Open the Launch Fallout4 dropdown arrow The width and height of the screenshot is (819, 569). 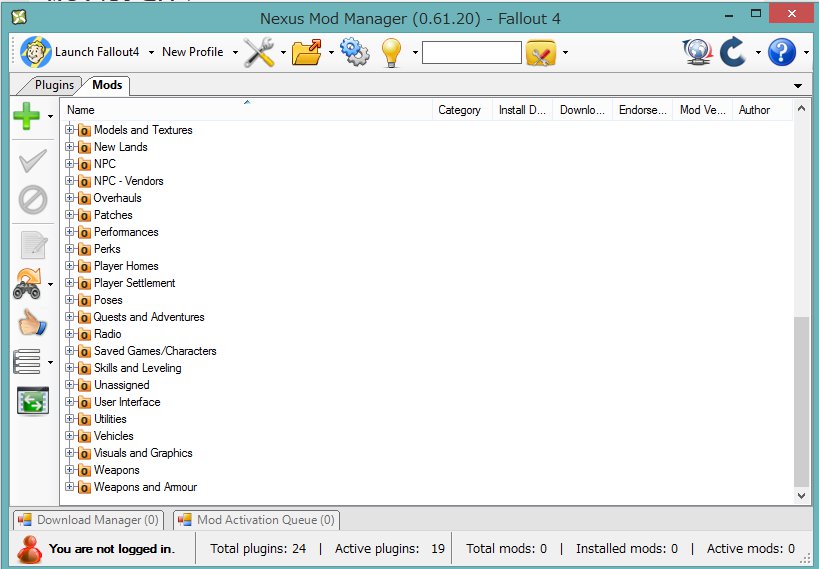click(151, 52)
